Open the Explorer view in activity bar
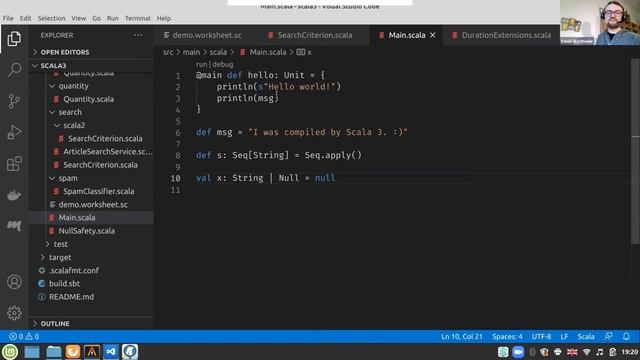This screenshot has height=360, width=640. (14, 39)
